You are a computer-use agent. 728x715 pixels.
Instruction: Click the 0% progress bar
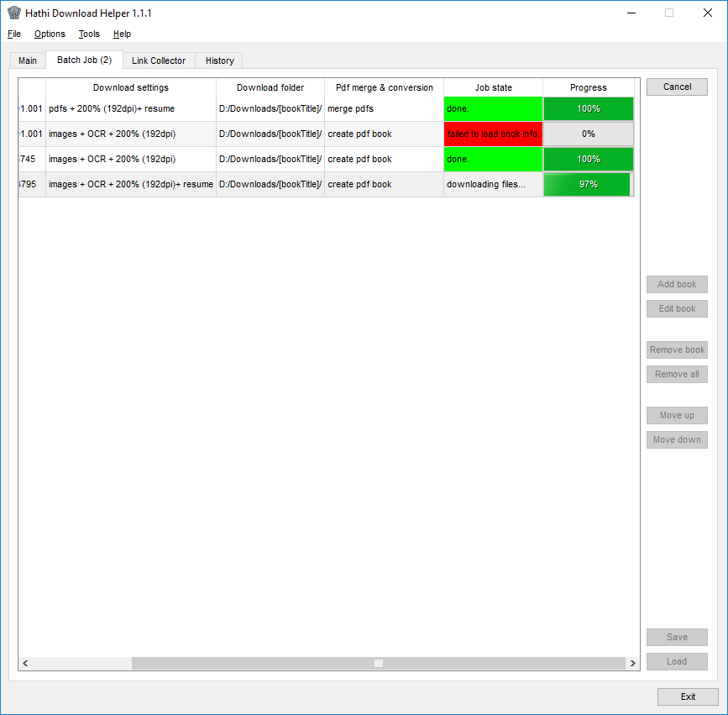[589, 134]
